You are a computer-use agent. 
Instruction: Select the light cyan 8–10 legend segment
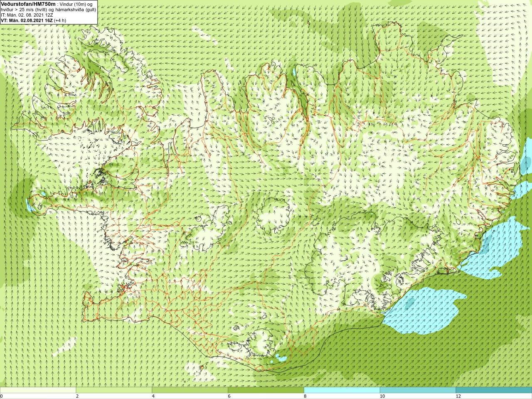point(342,390)
